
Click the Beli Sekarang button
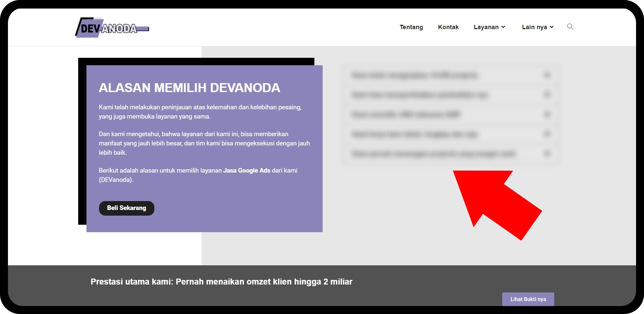click(x=127, y=208)
